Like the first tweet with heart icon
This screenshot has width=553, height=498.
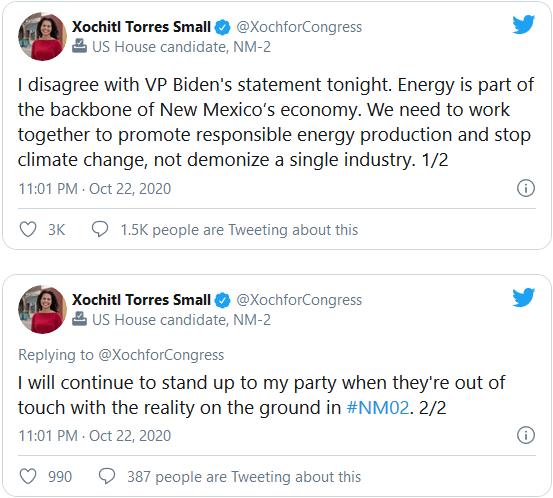pos(28,230)
